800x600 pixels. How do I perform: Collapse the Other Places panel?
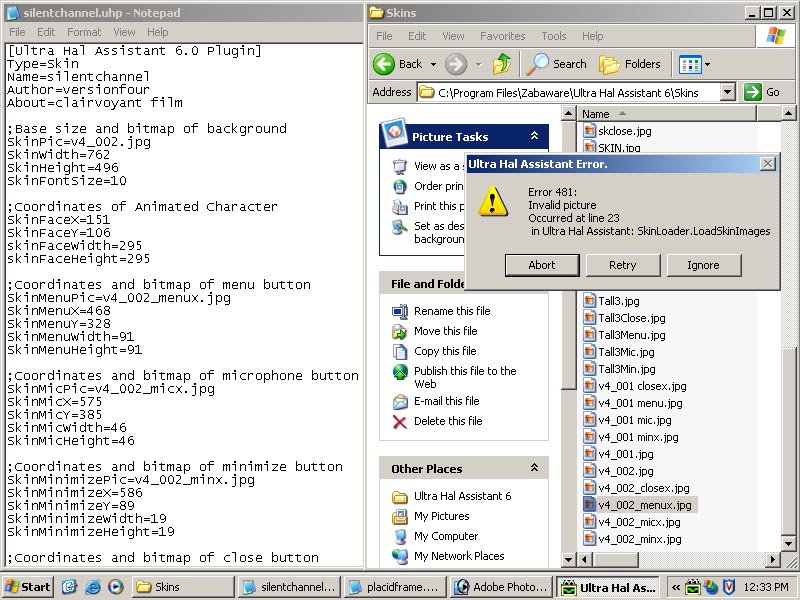tap(534, 467)
